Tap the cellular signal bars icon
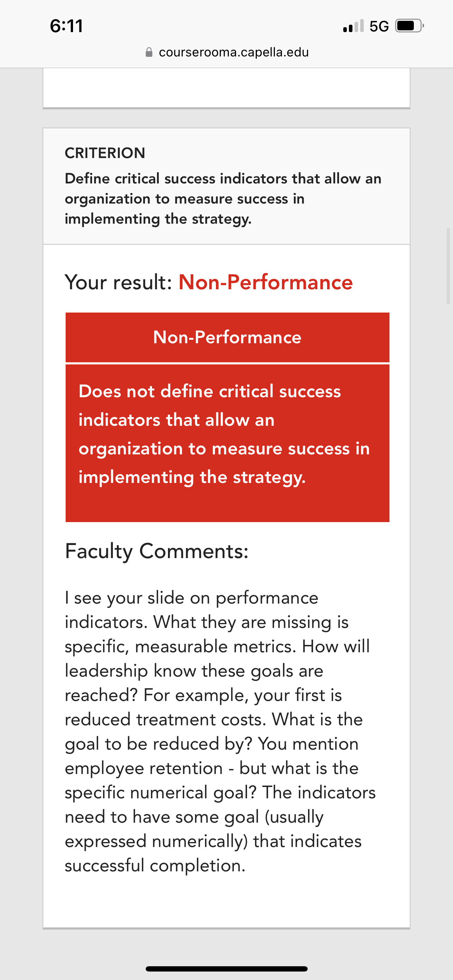This screenshot has width=453, height=980. (354, 26)
